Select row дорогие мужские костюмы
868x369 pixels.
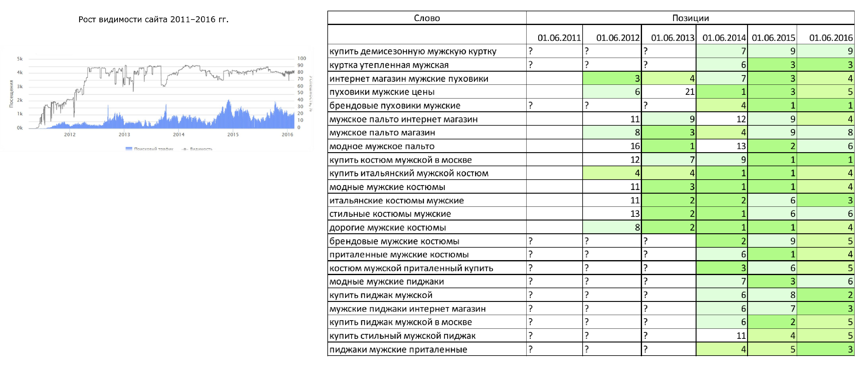pyautogui.click(x=387, y=227)
